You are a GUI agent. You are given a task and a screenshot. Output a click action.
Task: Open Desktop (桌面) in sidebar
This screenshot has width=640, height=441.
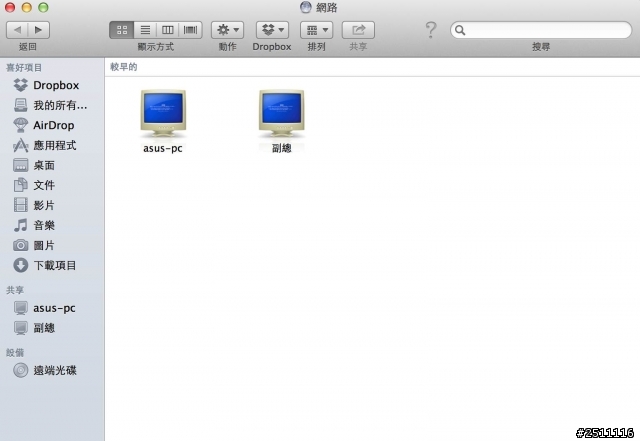click(x=52, y=165)
